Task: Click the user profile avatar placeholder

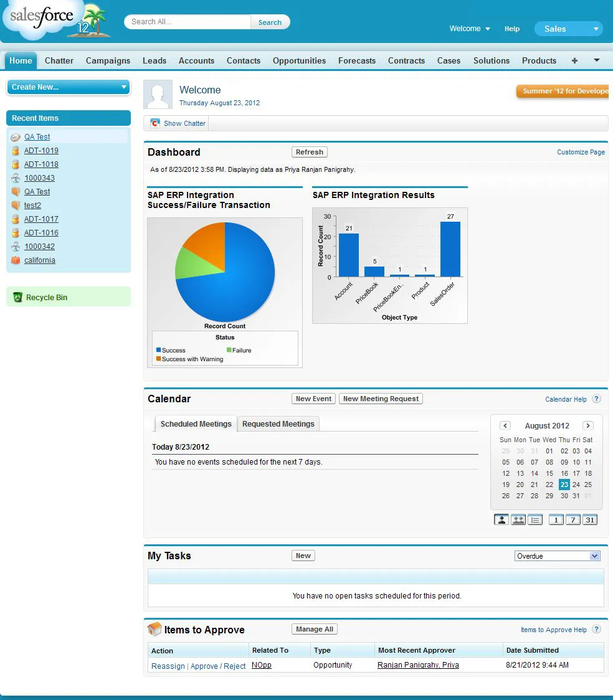Action: [x=158, y=94]
